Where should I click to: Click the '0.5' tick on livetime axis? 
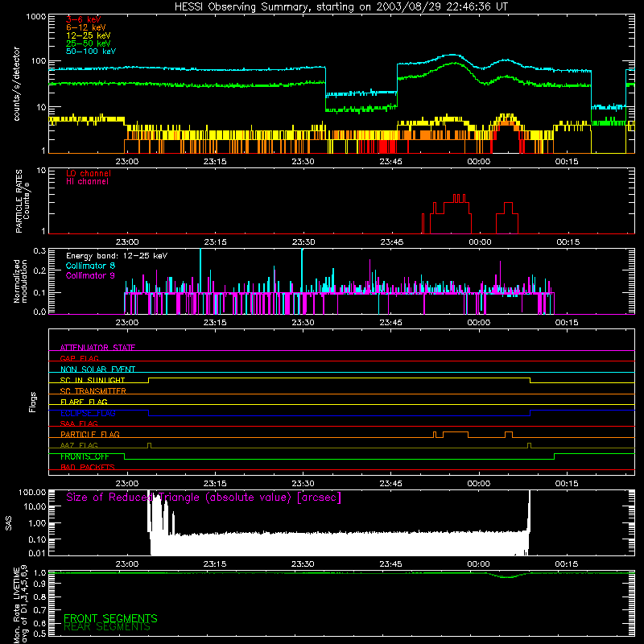39,634
